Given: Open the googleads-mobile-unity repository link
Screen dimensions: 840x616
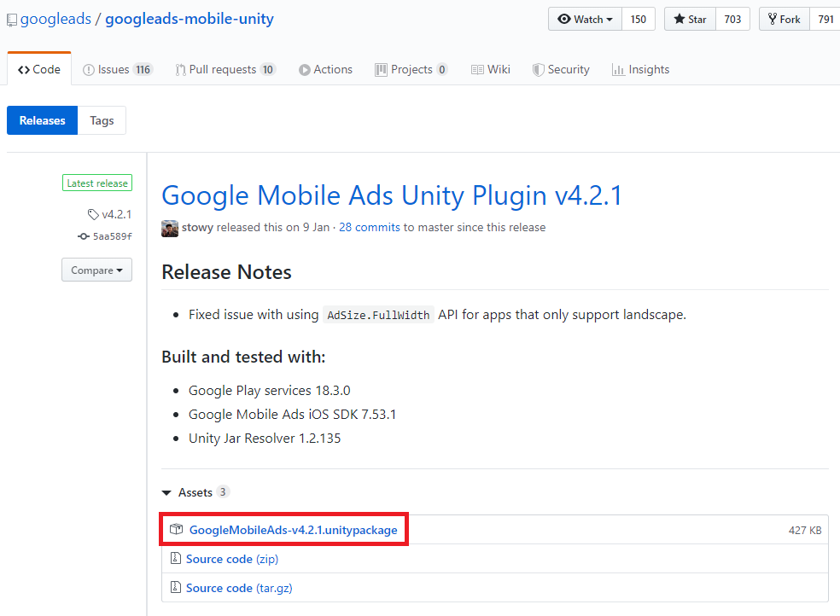Looking at the screenshot, I should tap(190, 19).
